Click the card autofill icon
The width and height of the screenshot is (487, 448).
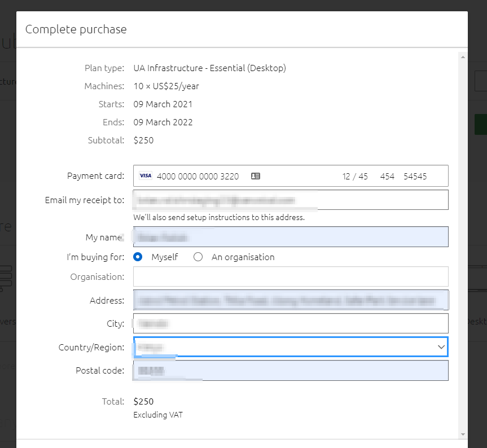[x=255, y=176]
